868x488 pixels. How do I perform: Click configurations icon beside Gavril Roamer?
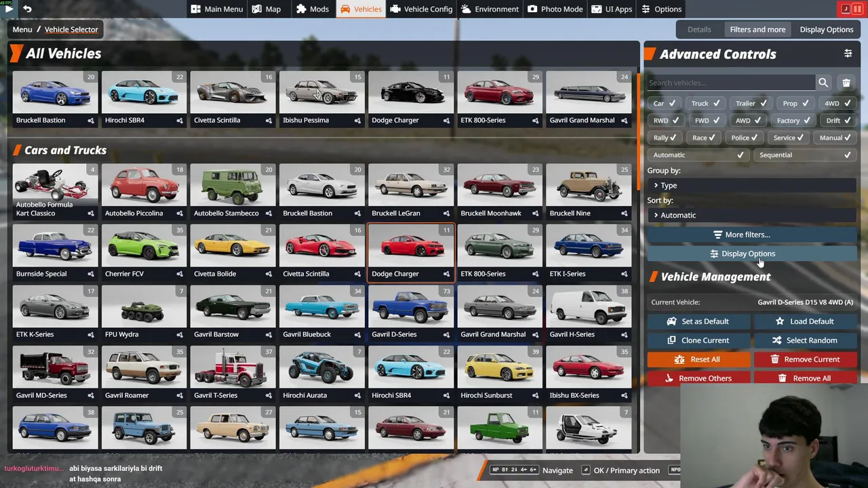(x=180, y=396)
